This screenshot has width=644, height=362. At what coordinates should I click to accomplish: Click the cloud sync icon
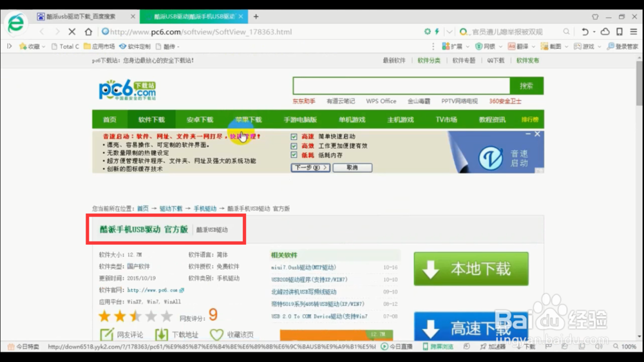tap(605, 32)
